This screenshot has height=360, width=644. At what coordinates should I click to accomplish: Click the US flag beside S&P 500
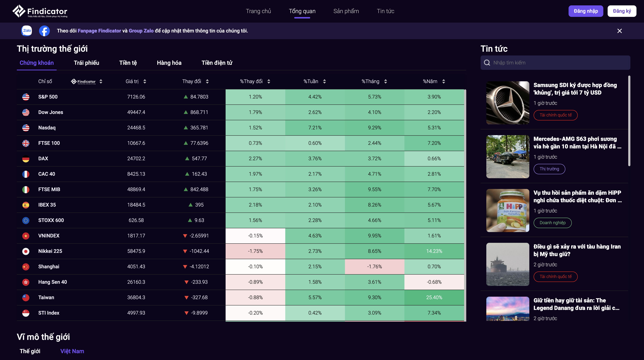click(26, 97)
